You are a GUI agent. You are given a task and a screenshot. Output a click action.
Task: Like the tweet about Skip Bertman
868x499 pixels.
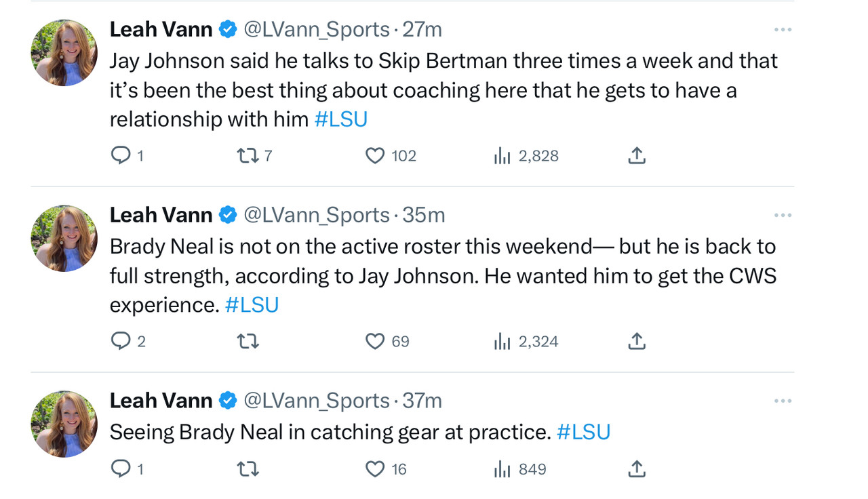coord(375,156)
